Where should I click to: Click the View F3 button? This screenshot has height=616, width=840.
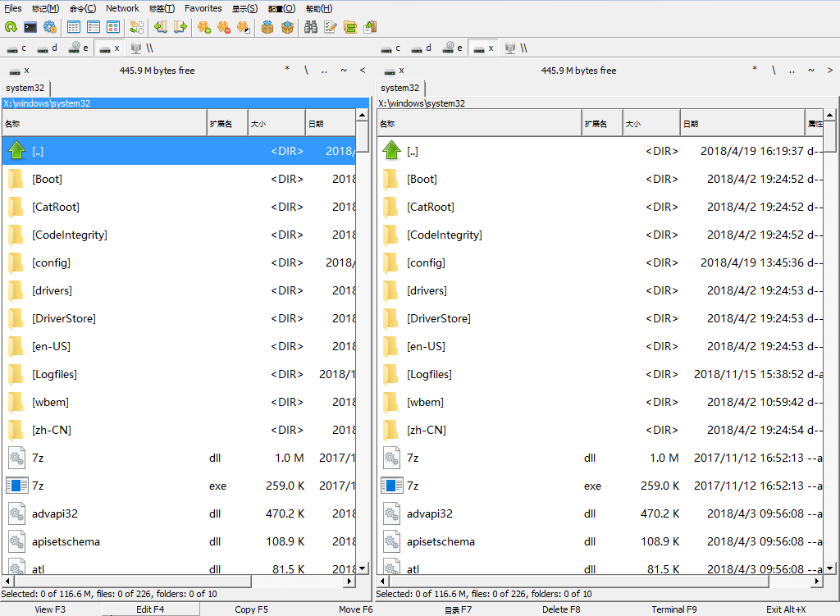(50, 609)
